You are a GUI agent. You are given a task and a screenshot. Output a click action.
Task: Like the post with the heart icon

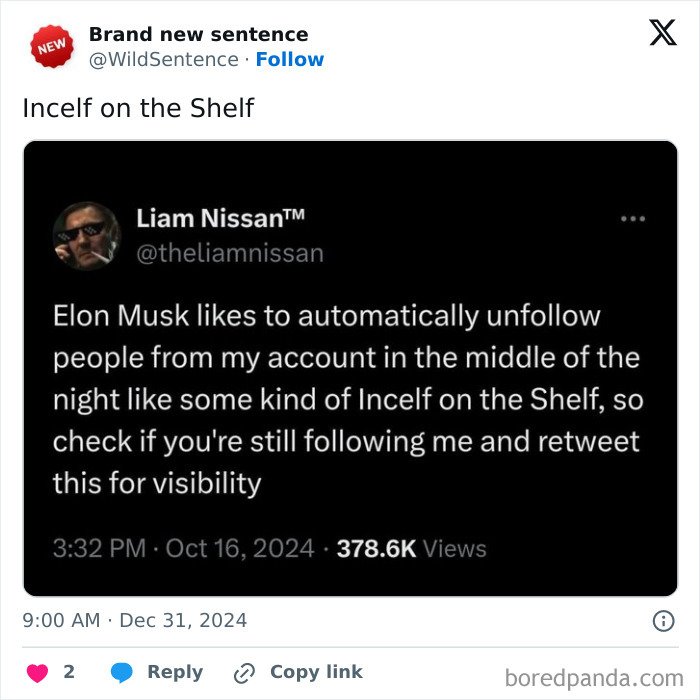point(38,673)
